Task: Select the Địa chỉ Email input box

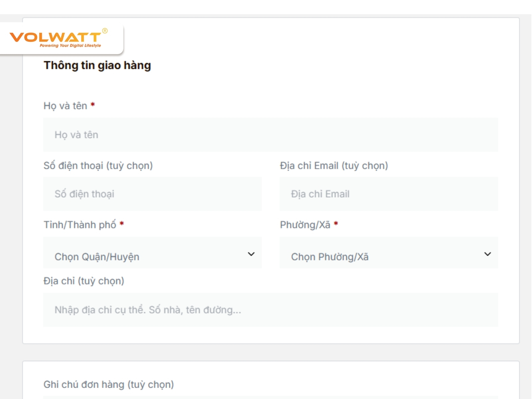Action: (x=388, y=194)
